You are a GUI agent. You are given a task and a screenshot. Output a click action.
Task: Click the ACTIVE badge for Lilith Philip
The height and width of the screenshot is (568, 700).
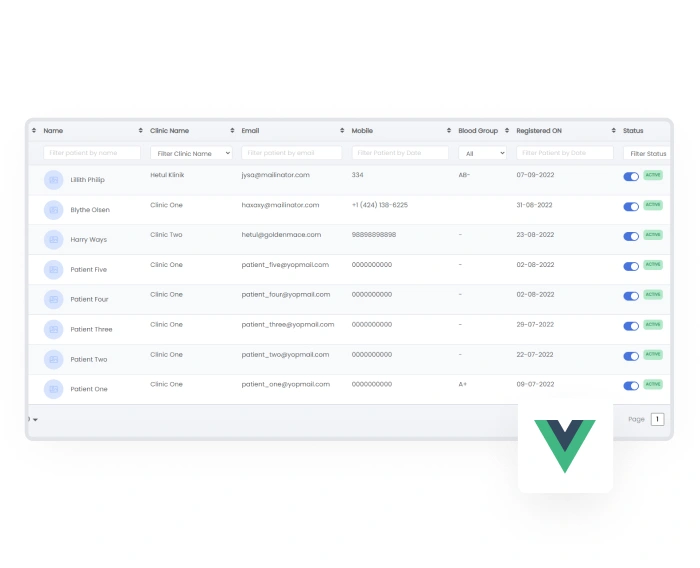point(653,175)
